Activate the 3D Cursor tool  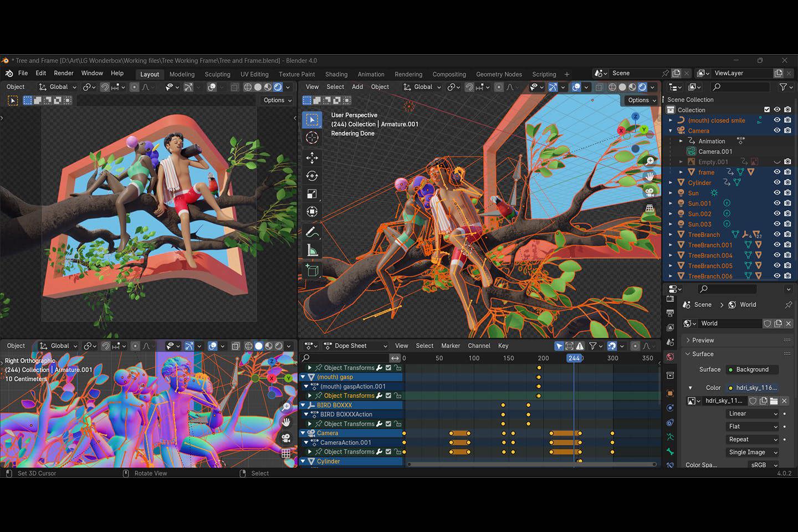pyautogui.click(x=313, y=138)
